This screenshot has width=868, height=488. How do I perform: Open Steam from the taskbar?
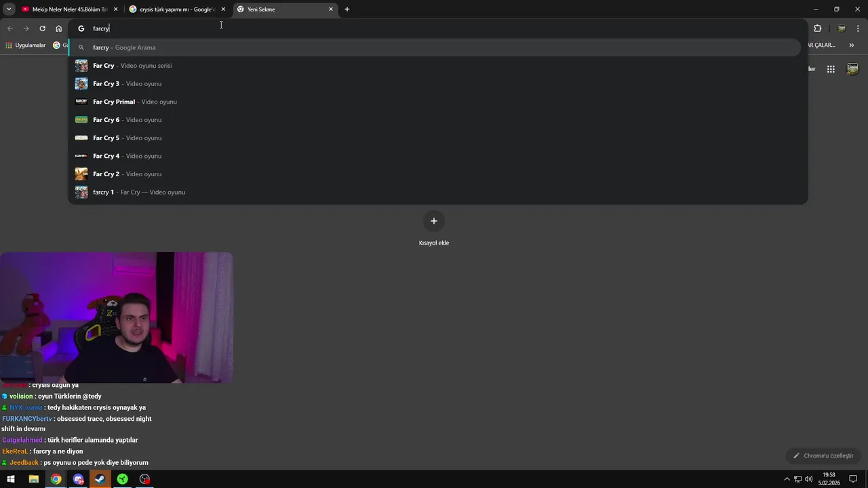pos(100,479)
